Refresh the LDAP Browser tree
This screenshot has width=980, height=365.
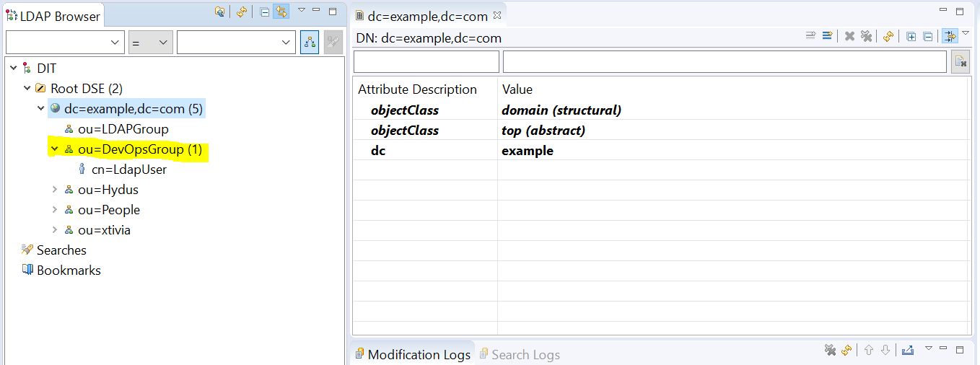(242, 12)
